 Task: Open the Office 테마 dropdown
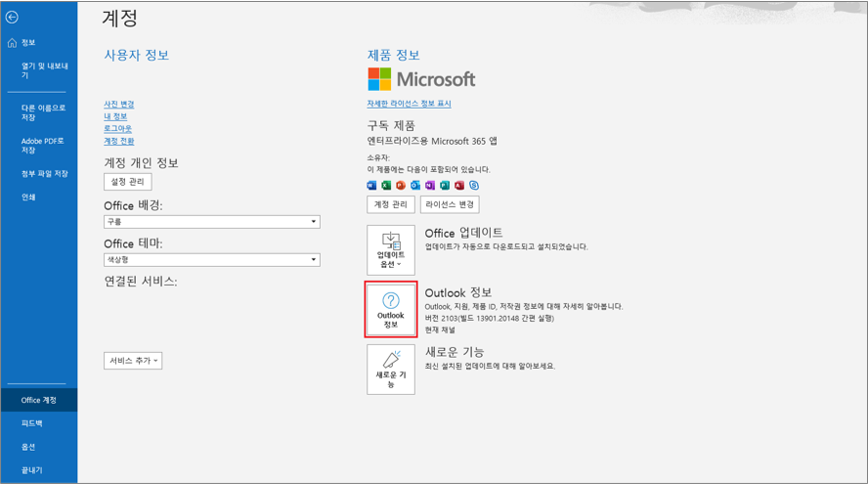pyautogui.click(x=212, y=260)
